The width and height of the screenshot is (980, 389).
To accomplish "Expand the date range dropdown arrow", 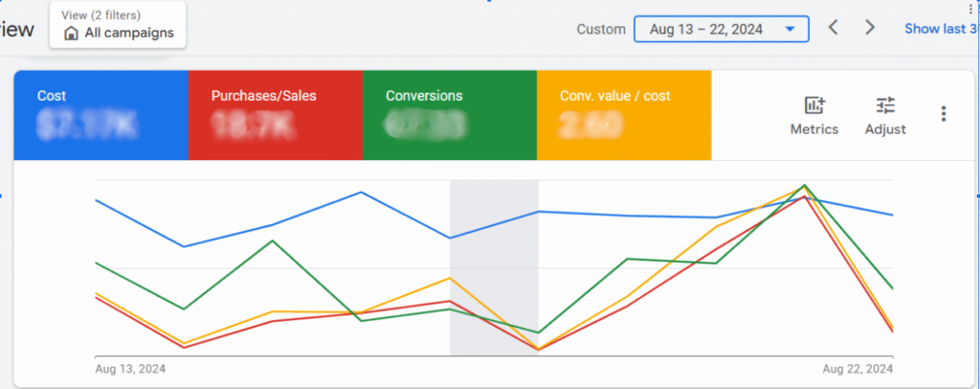I will pyautogui.click(x=790, y=29).
